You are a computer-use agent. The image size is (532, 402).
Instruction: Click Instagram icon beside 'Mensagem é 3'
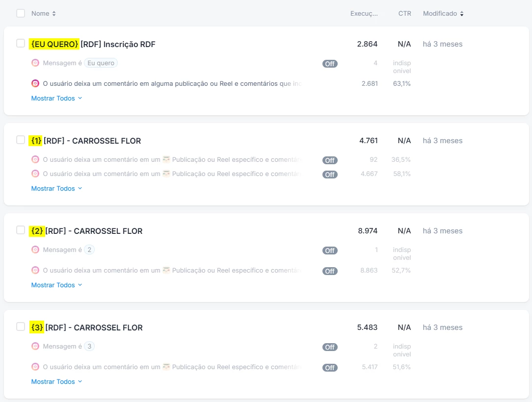(x=35, y=346)
